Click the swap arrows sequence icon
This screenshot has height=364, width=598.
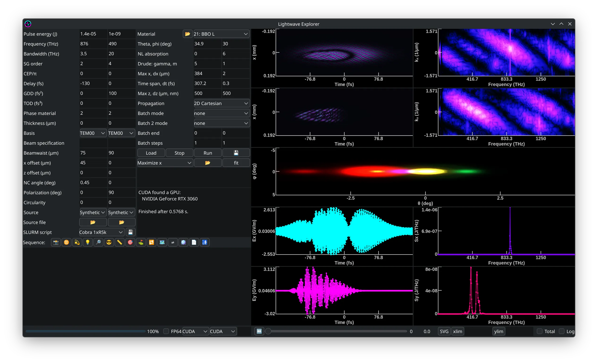[x=173, y=242]
